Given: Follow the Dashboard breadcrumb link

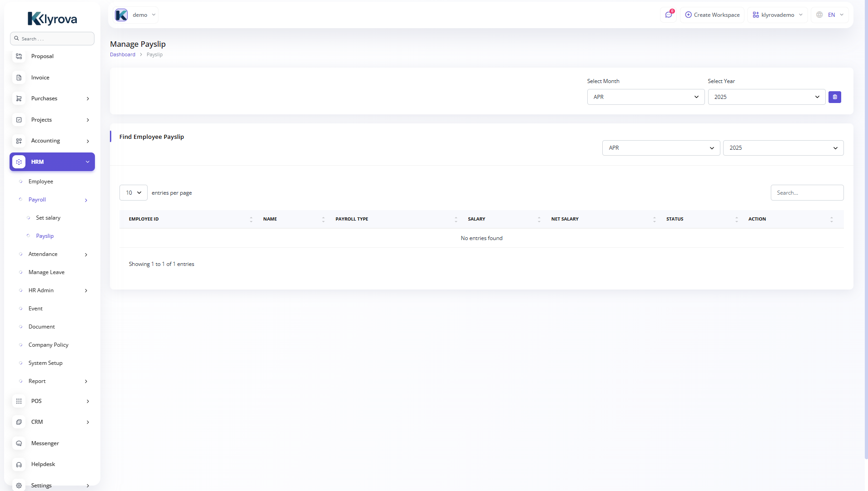Looking at the screenshot, I should 123,54.
